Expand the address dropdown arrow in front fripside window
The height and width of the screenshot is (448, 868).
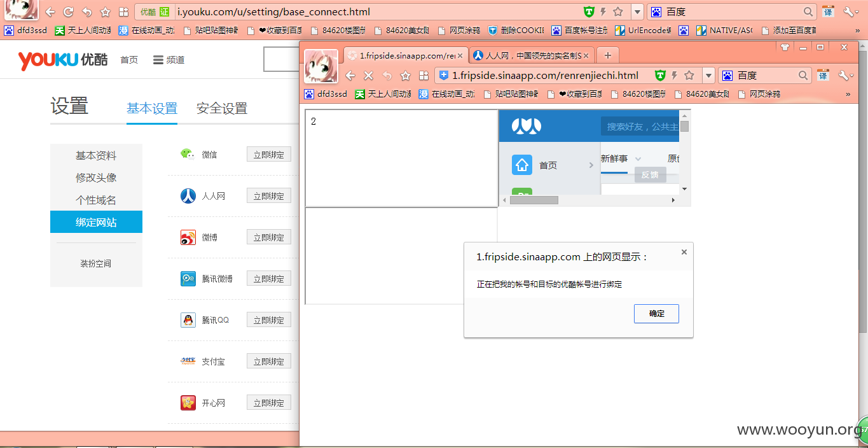[x=708, y=76]
